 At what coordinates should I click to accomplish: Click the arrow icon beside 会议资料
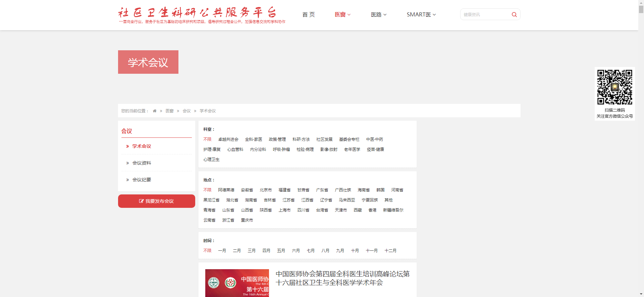click(x=127, y=163)
